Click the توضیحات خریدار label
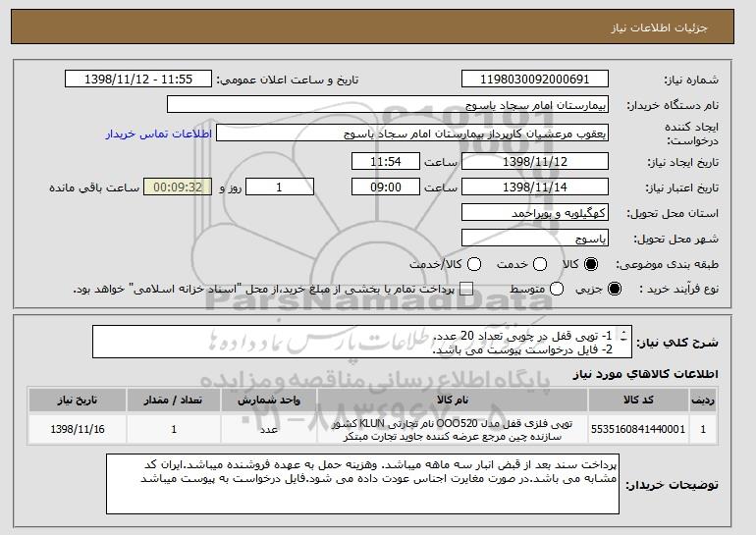The image size is (756, 535). coord(672,485)
